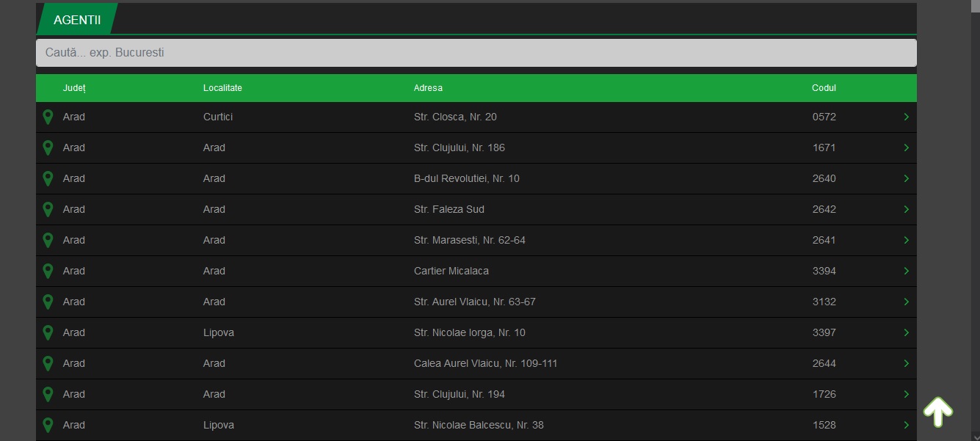Image resolution: width=980 pixels, height=441 pixels.
Task: Click the Adresa column header
Action: coord(428,88)
